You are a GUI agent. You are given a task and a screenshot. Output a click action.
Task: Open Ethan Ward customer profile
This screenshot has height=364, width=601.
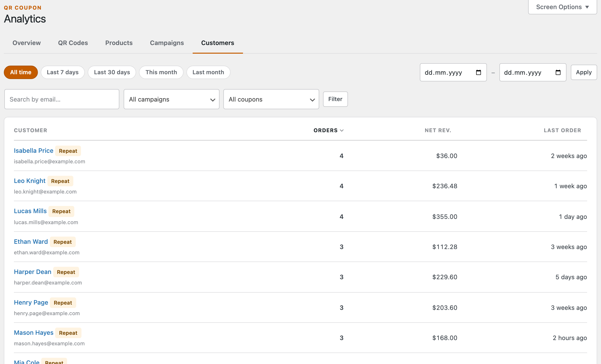tap(31, 242)
